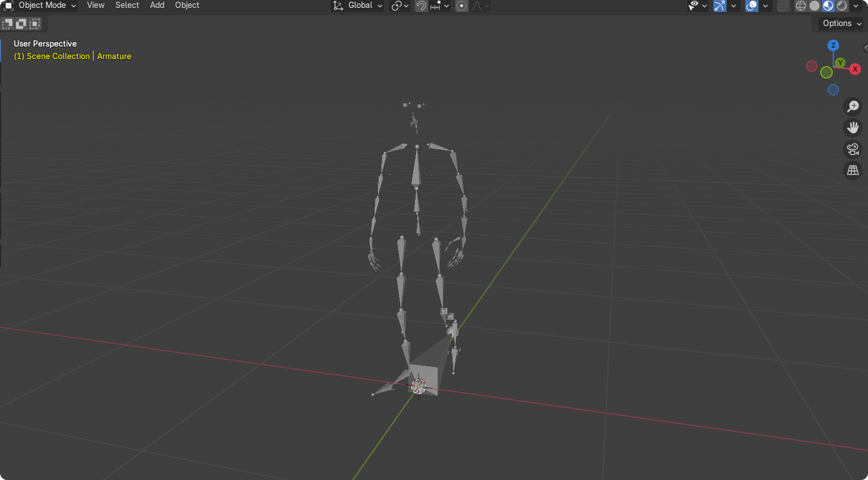Open the Options popover
868x480 pixels.
(841, 23)
